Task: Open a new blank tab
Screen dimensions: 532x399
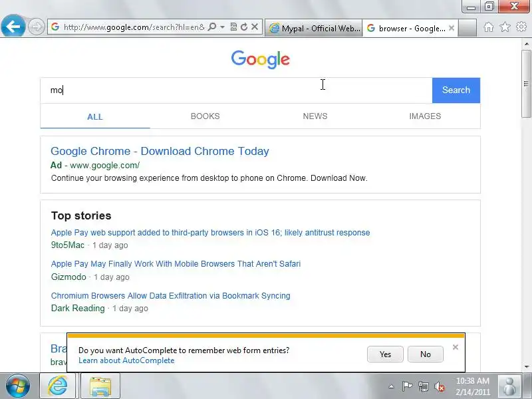Action: click(x=467, y=28)
